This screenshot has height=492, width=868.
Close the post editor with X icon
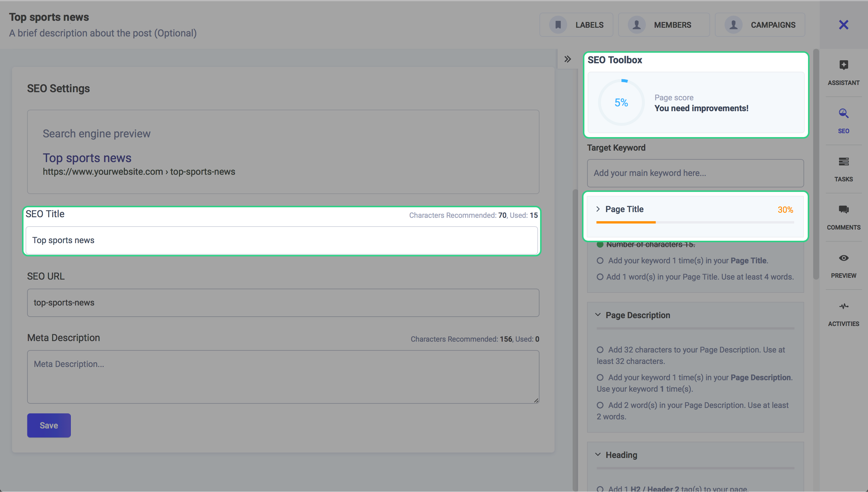point(843,25)
